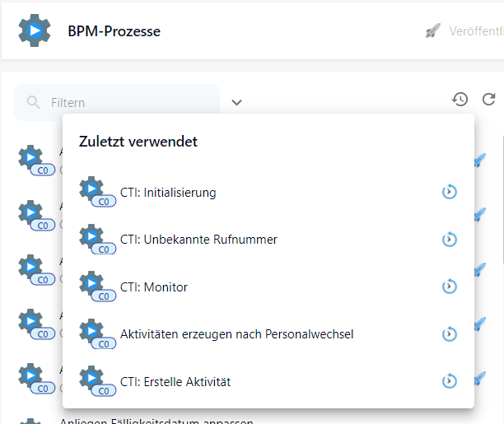Click restart icon for Aktivitäten erzeugen nach Personalwechsel
The width and height of the screenshot is (504, 424).
tap(449, 334)
